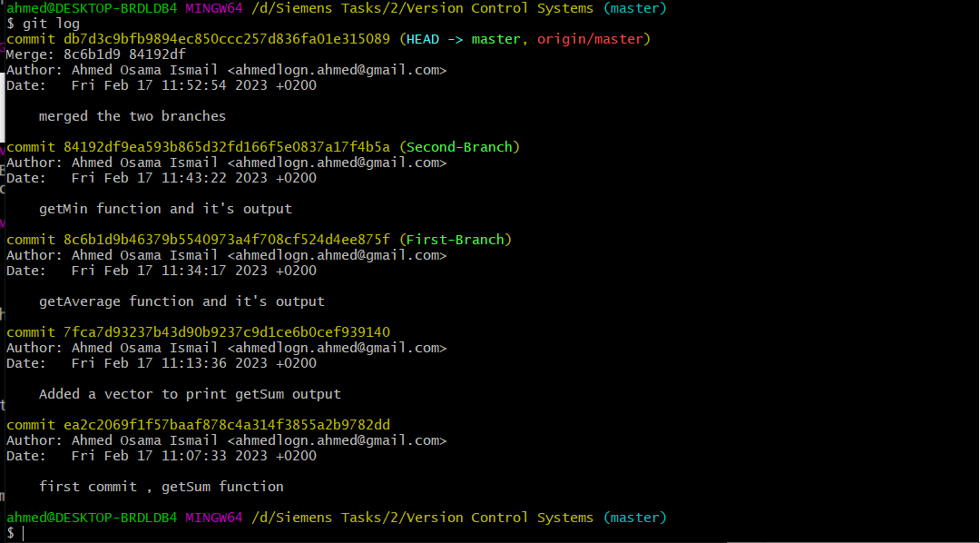Click the '(First-Branch)' label
The width and height of the screenshot is (980, 543).
click(456, 241)
